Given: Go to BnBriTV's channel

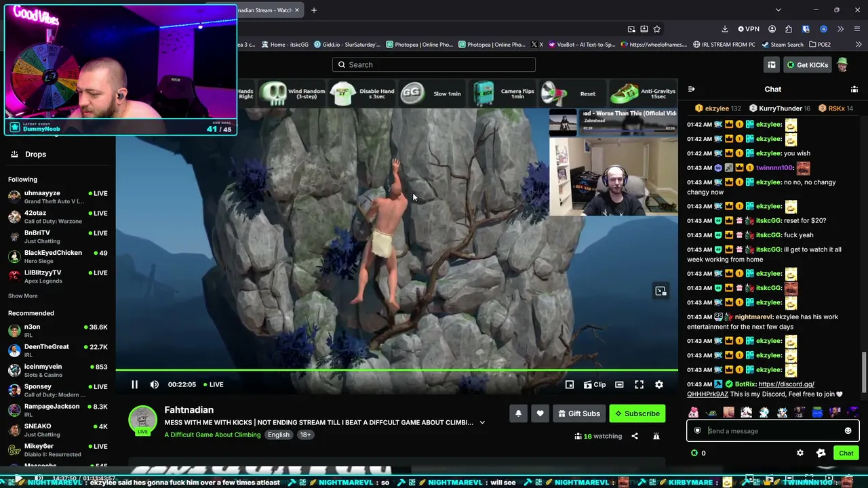Looking at the screenshot, I should tap(58, 236).
